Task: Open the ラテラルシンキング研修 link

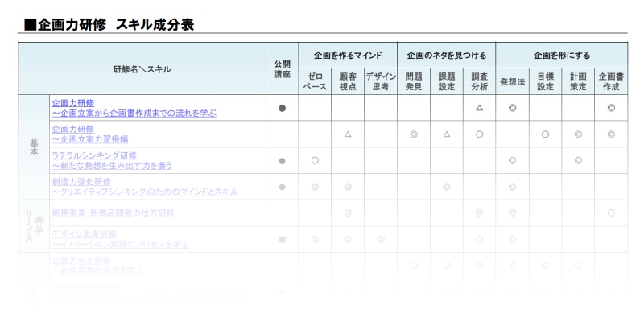Action: pyautogui.click(x=112, y=161)
